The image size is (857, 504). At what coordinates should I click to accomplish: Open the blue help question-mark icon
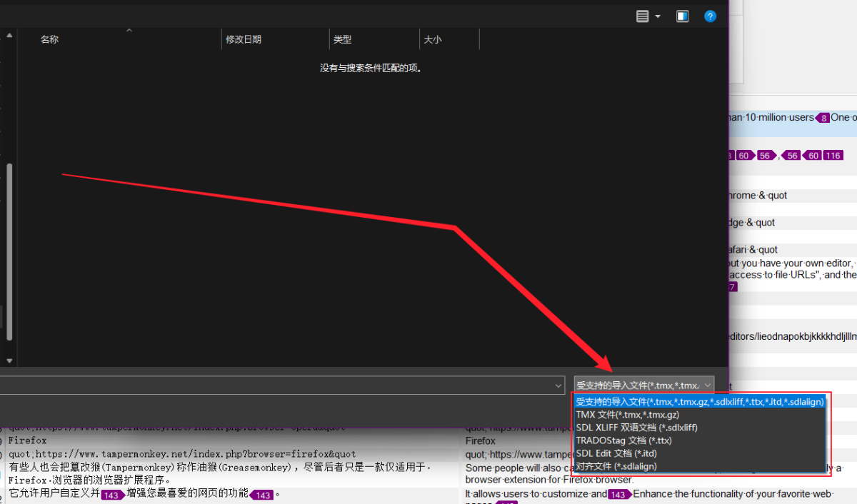[710, 16]
